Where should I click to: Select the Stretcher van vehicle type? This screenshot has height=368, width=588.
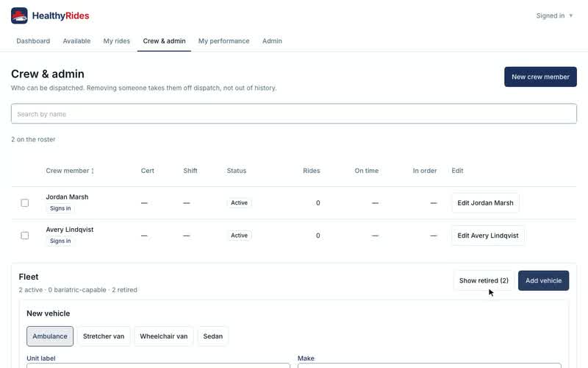tap(104, 336)
